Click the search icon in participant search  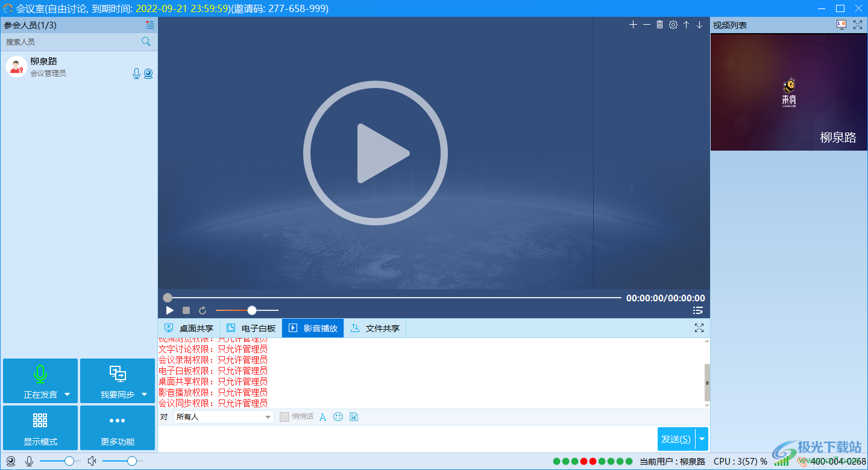(x=146, y=42)
